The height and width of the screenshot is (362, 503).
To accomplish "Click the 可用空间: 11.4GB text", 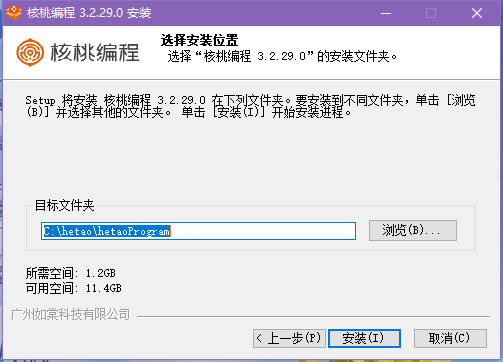I will click(x=74, y=288).
